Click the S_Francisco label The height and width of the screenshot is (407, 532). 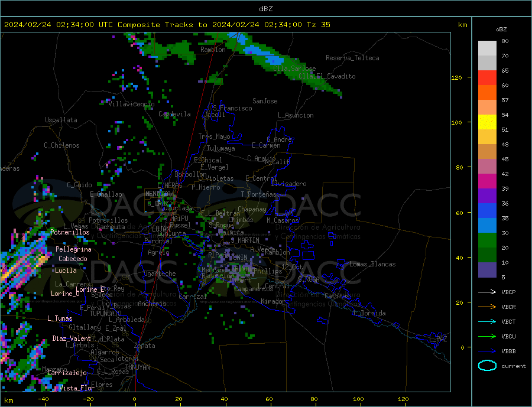tap(232, 108)
